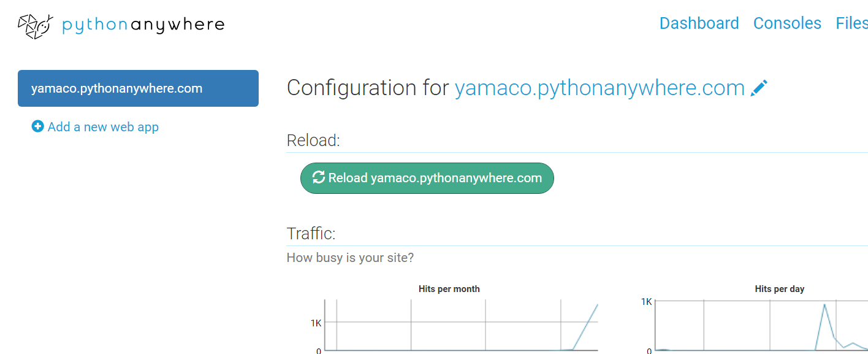Image resolution: width=868 pixels, height=354 pixels.
Task: Click the Hits per month chart title
Action: (449, 288)
